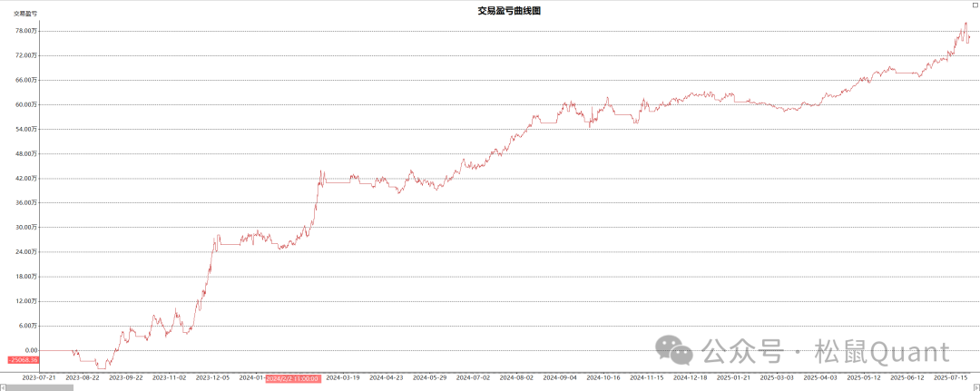Viewport: 980px width, 391px height.
Task: Select the red 25068.36 value tag
Action: click(x=23, y=360)
